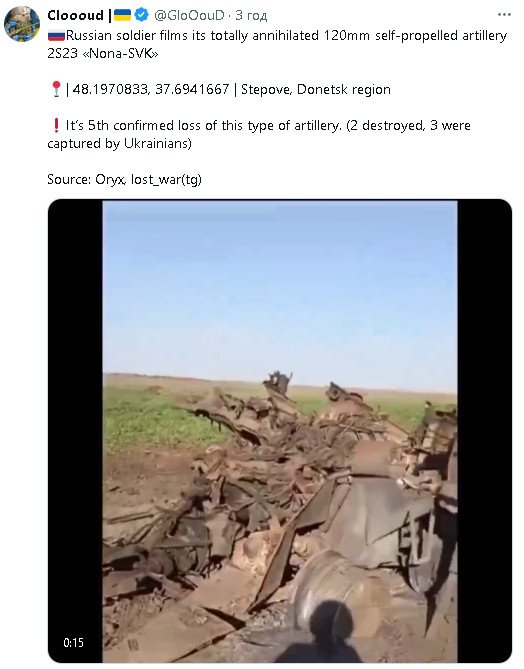Click the "Stepove, Donetsk region" text
The width and height of the screenshot is (524, 669).
click(316, 89)
